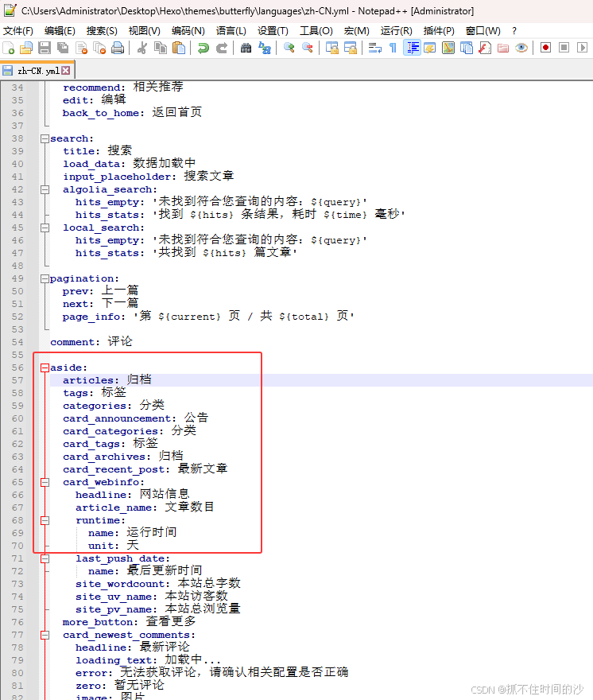
Task: Open the 设置(T) menu
Action: click(273, 31)
